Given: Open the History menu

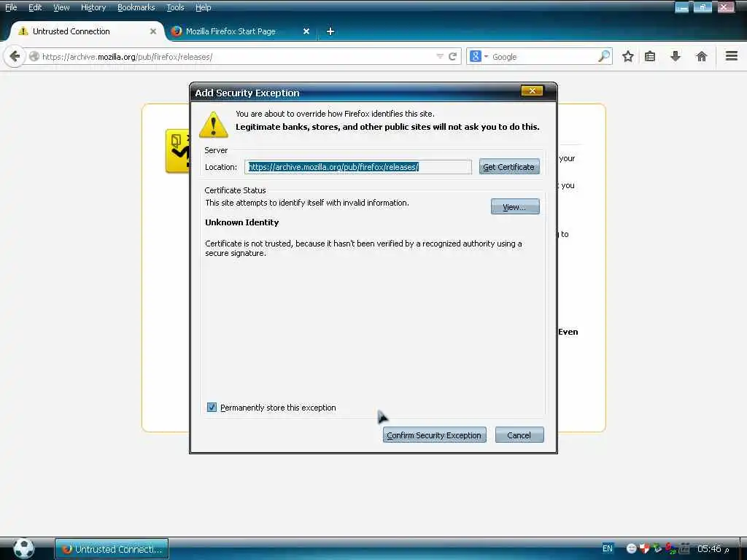Looking at the screenshot, I should 93,7.
